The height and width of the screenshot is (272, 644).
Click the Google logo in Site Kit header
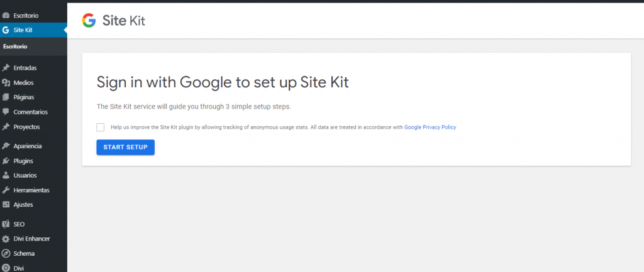[89, 21]
